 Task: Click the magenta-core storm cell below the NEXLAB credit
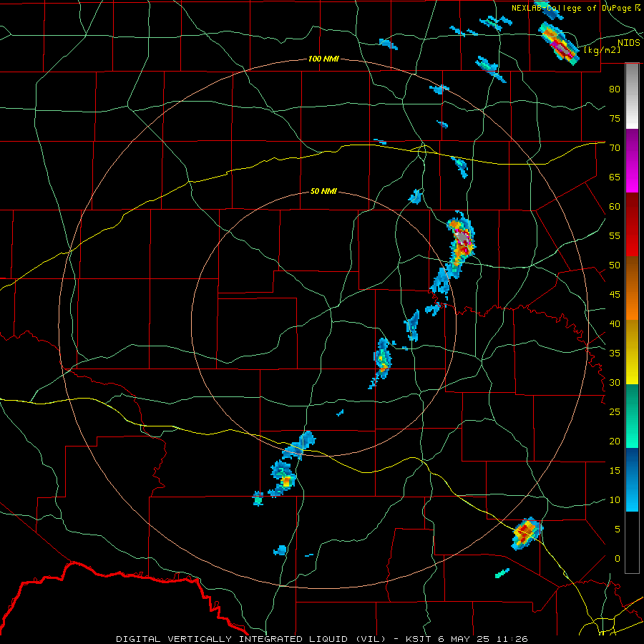point(559,44)
